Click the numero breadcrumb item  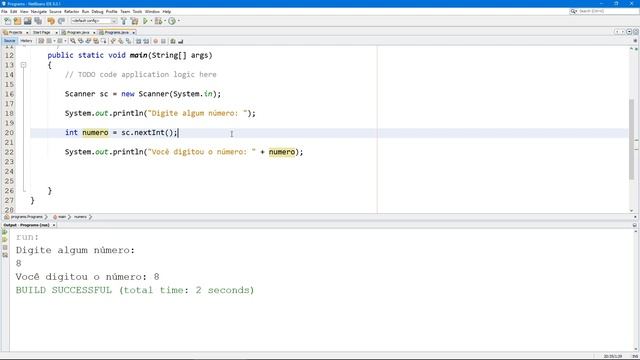(x=80, y=217)
